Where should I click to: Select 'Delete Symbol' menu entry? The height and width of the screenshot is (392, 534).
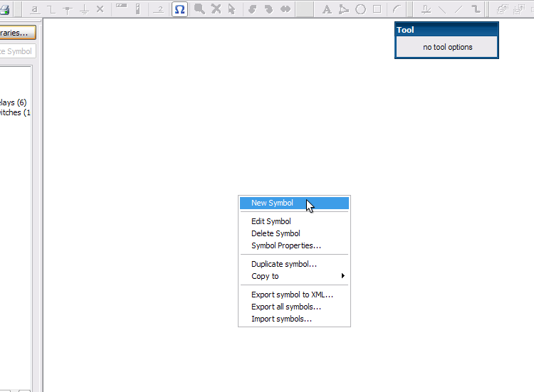(276, 233)
